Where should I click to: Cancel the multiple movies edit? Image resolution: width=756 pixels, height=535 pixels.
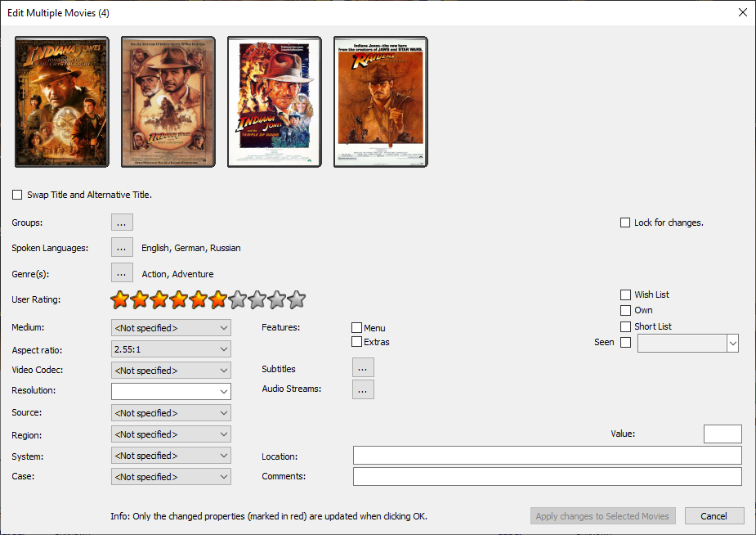tap(714, 515)
